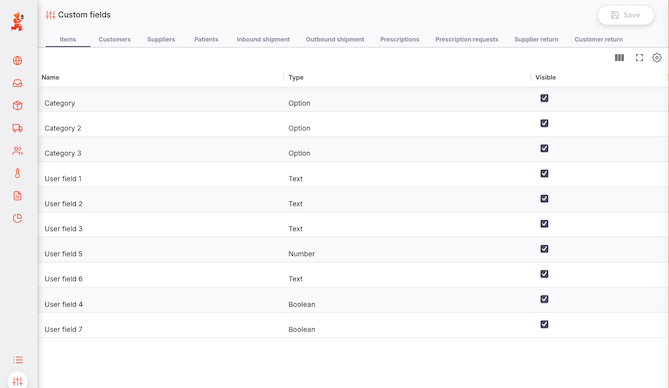Switch to the Prescriptions tab

point(400,39)
